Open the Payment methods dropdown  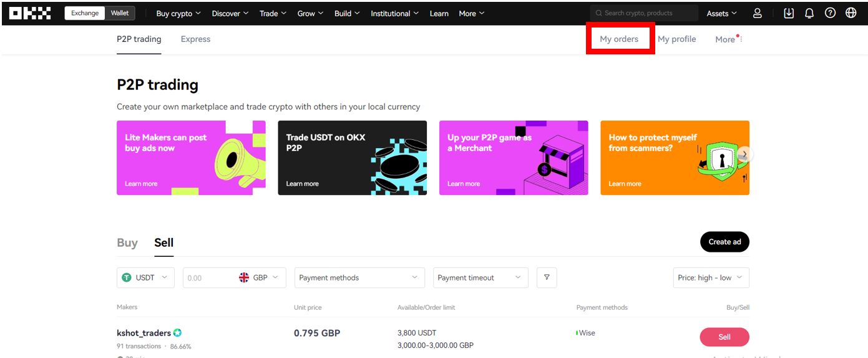click(x=359, y=277)
